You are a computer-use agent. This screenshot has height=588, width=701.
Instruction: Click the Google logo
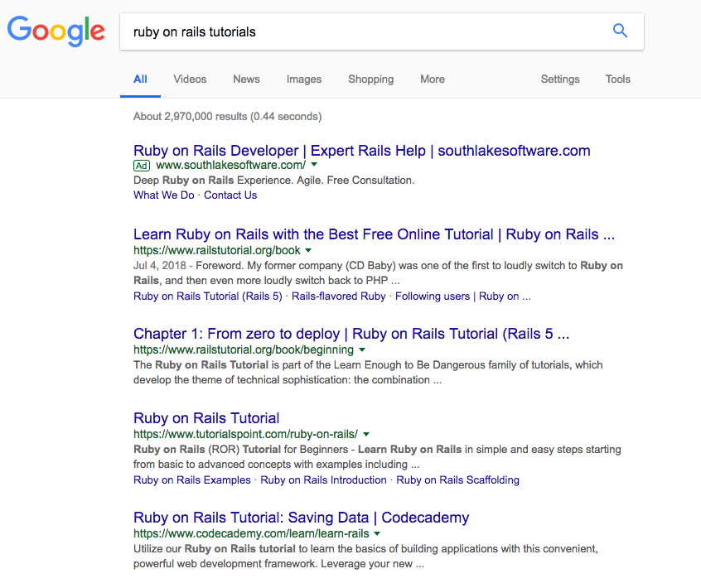pyautogui.click(x=56, y=31)
